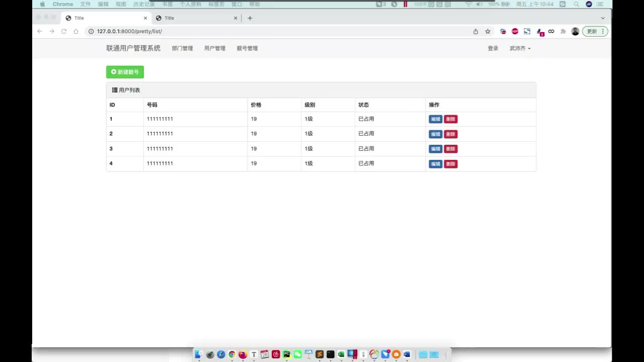The width and height of the screenshot is (644, 362).
Task: Go back to the previous page
Action: tap(40, 31)
